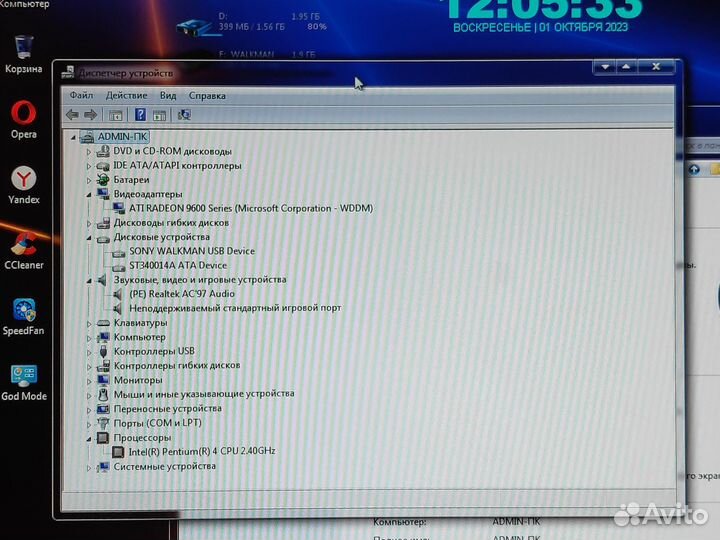Expand the Клавиатуры node

coord(89,323)
